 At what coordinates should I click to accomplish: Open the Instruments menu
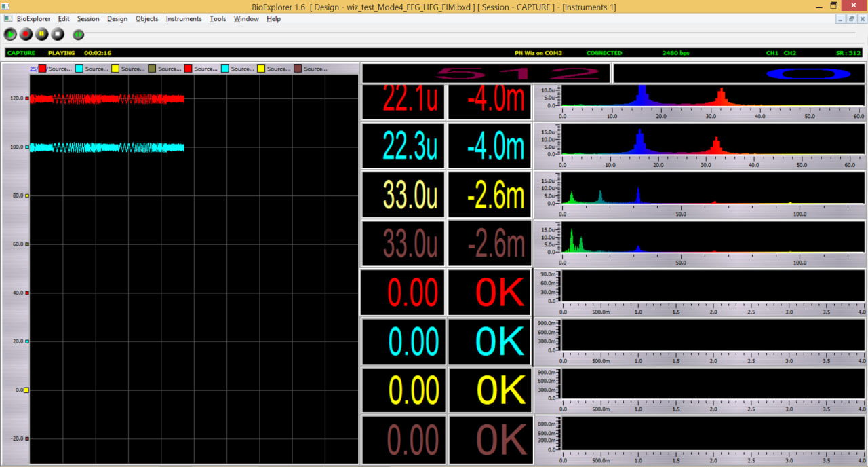coord(184,19)
